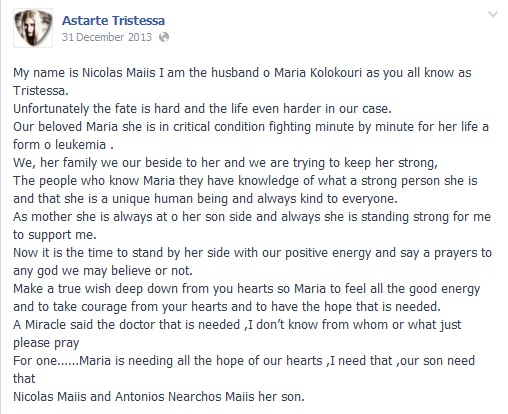Viewport: 508px width, 414px height.
Task: Open the post options chevron menu
Action: 493,14
